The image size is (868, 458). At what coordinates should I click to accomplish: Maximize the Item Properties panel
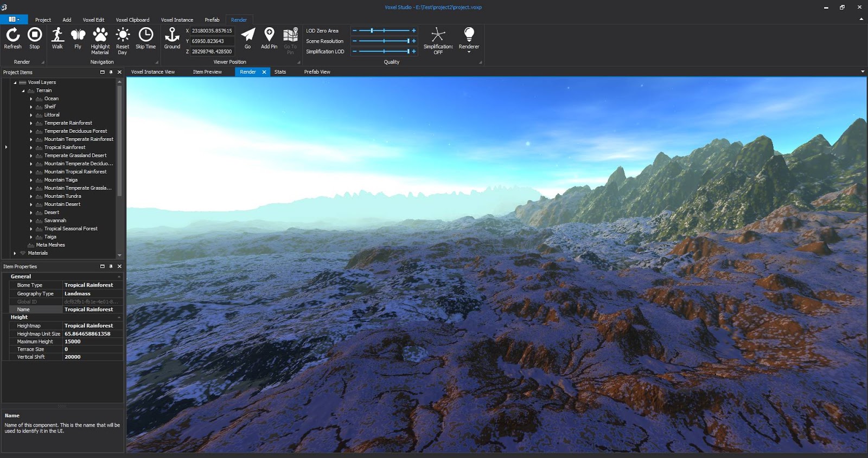tap(102, 267)
